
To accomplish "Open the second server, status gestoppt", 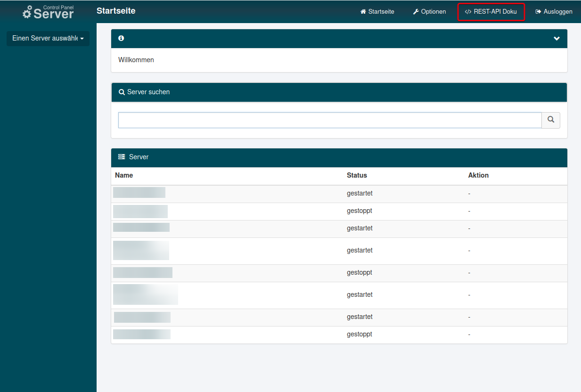I will (x=140, y=211).
